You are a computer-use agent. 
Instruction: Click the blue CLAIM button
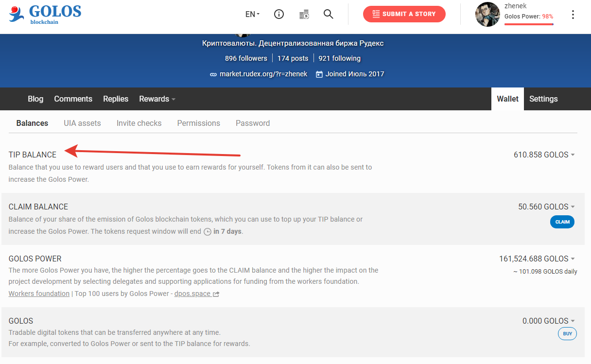coord(562,222)
